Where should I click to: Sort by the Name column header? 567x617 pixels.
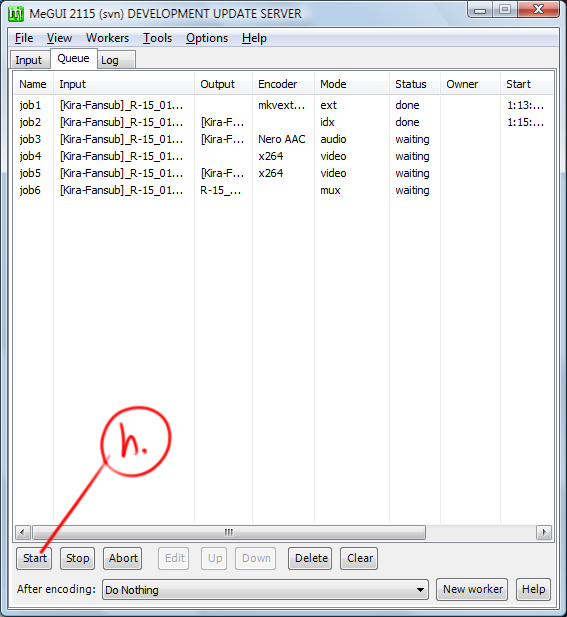pos(33,84)
